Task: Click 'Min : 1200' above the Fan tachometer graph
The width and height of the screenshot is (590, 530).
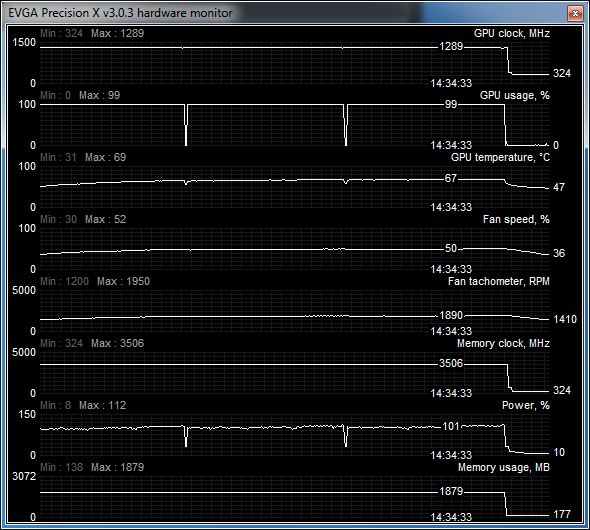Action: click(x=64, y=282)
